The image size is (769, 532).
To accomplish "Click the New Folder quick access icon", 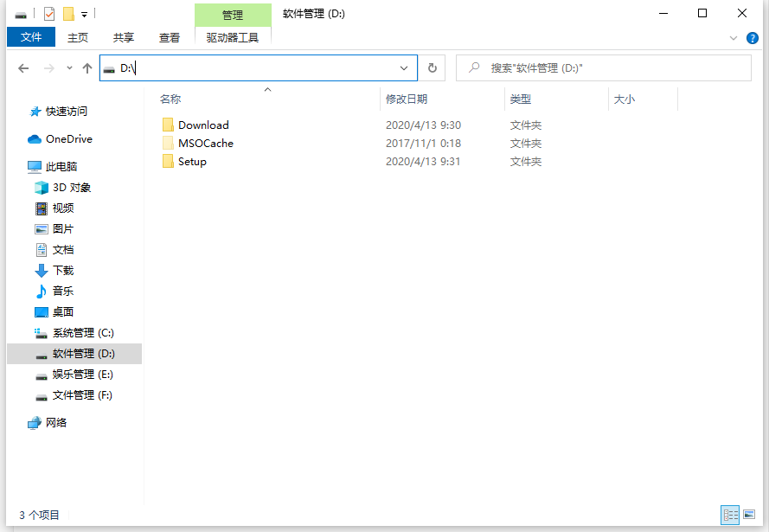I will (x=68, y=14).
